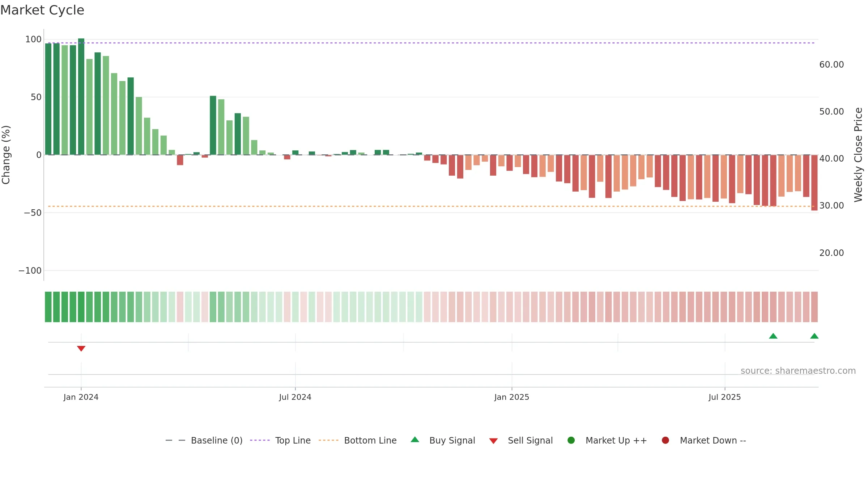
Task: Click the 20.00 price tick on right axis
Action: [831, 253]
